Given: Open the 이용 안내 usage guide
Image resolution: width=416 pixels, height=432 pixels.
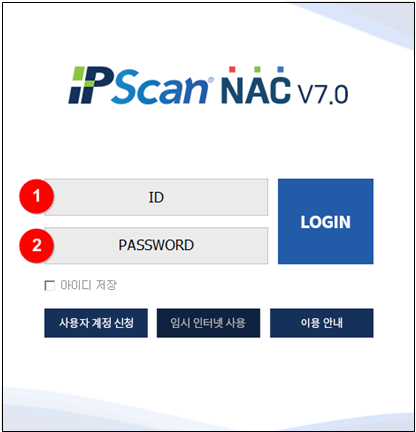Looking at the screenshot, I should pos(322,323).
